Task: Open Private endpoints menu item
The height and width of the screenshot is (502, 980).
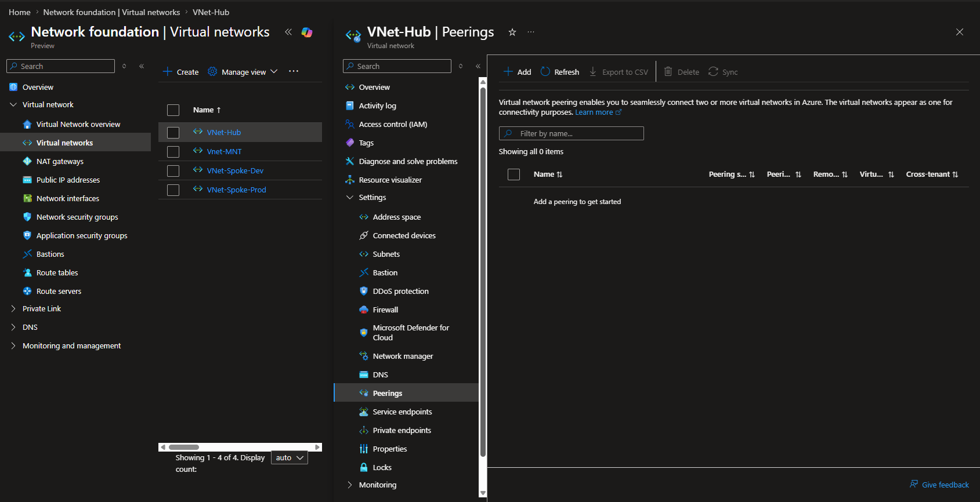Action: click(402, 430)
